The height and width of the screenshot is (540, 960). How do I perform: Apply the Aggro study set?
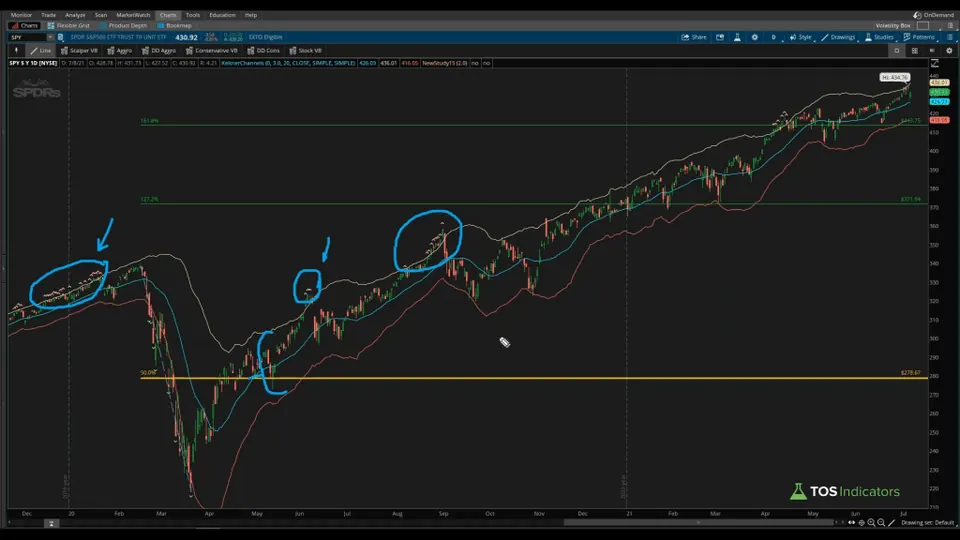click(119, 51)
